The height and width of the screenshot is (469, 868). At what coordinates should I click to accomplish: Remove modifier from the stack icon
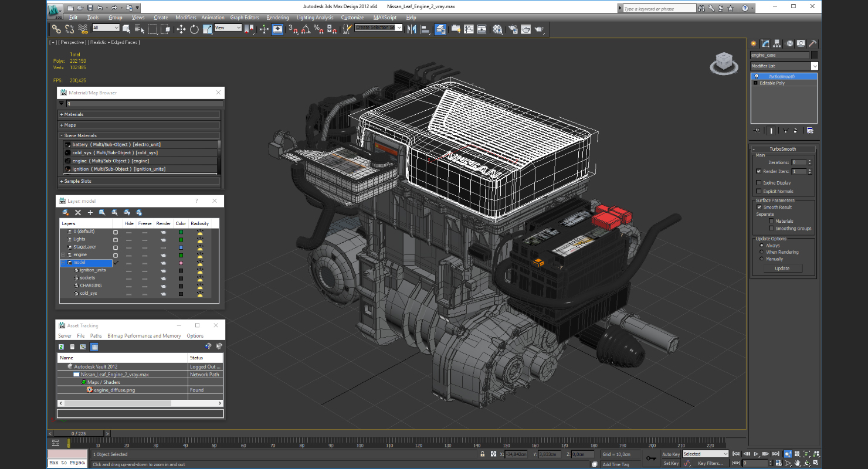[x=796, y=130]
